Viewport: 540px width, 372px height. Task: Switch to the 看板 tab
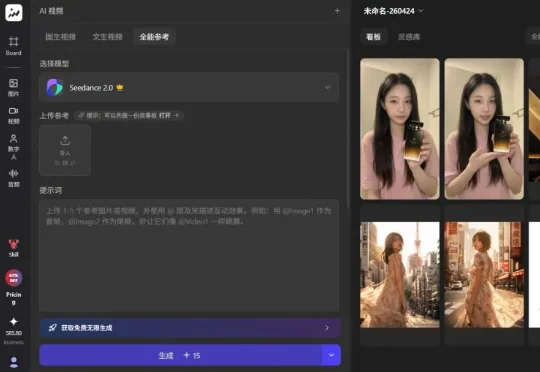(x=374, y=37)
